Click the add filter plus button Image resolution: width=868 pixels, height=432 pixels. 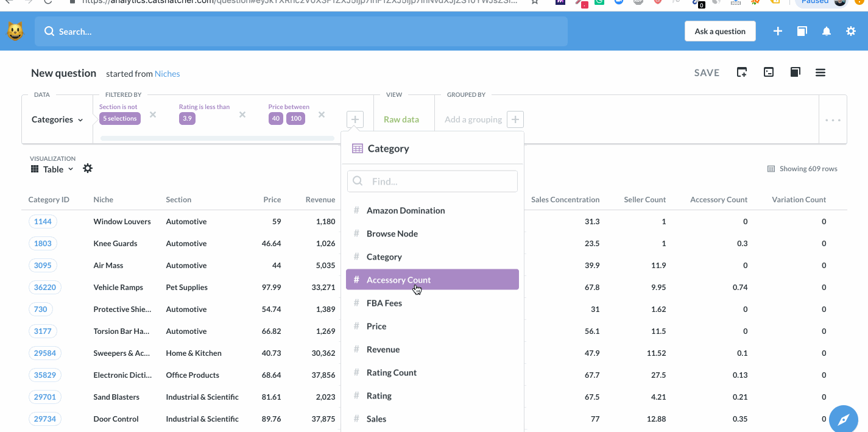click(x=355, y=119)
